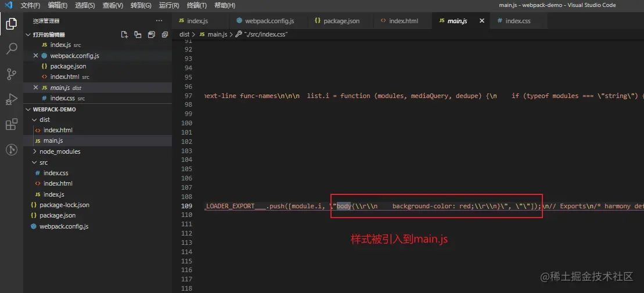Open index.css inside src folder
644x293 pixels.
coord(98,173)
